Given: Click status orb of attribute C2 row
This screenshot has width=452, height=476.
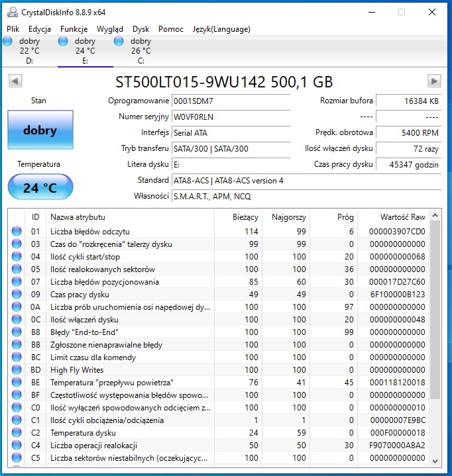Looking at the screenshot, I should pos(17,432).
